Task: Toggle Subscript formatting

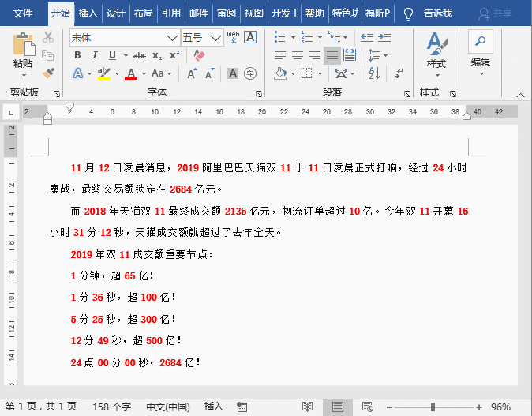Action: (157, 55)
